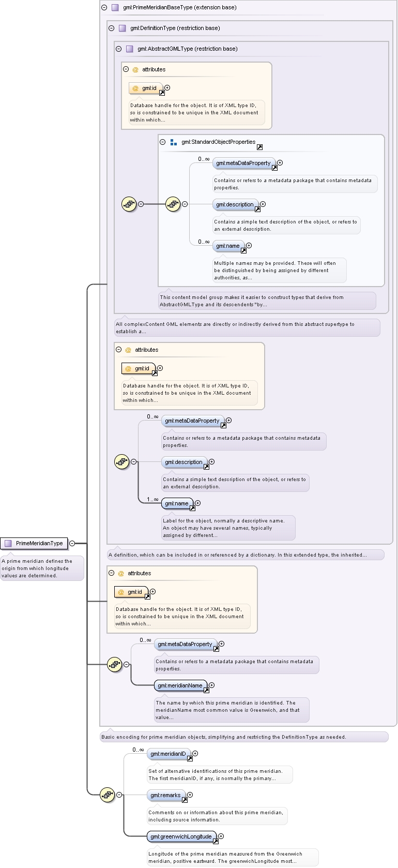Collapse attributes box of gml:PrimeMeridianBaseType
398x868 pixels.
coord(111,573)
